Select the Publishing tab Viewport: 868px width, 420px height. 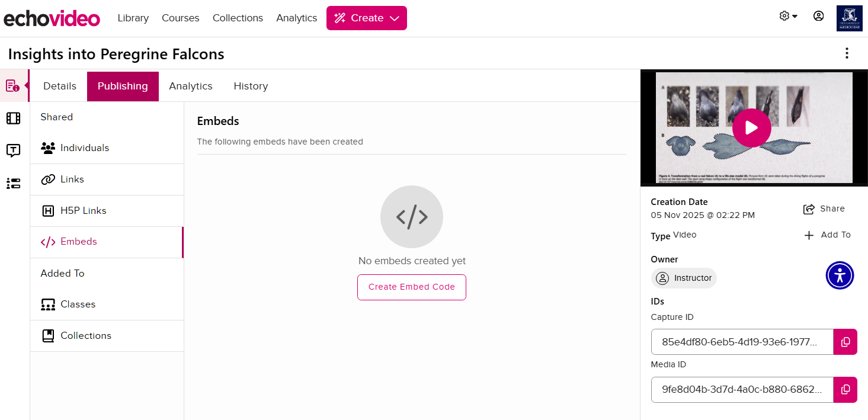pos(123,86)
